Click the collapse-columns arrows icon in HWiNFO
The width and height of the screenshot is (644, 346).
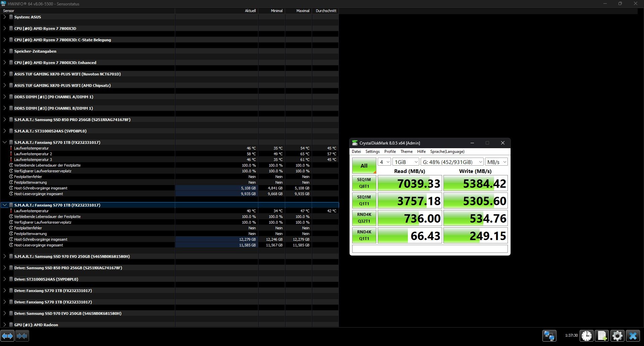pyautogui.click(x=22, y=336)
